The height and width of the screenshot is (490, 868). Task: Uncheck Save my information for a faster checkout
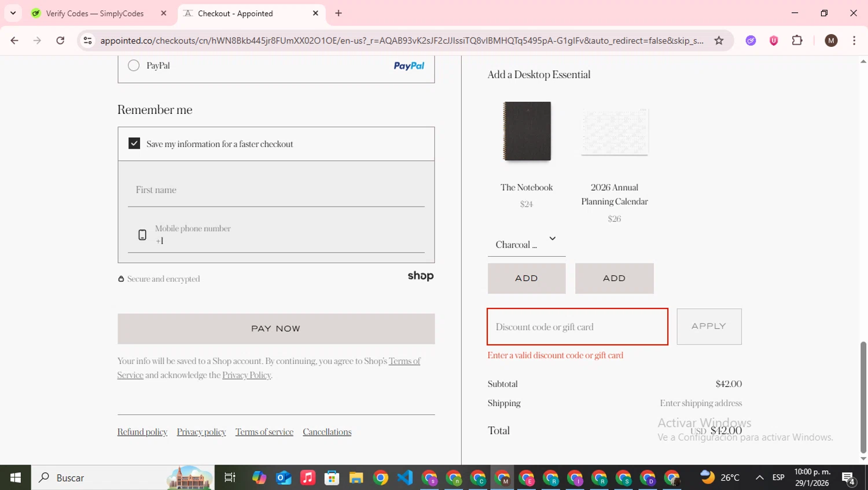134,143
